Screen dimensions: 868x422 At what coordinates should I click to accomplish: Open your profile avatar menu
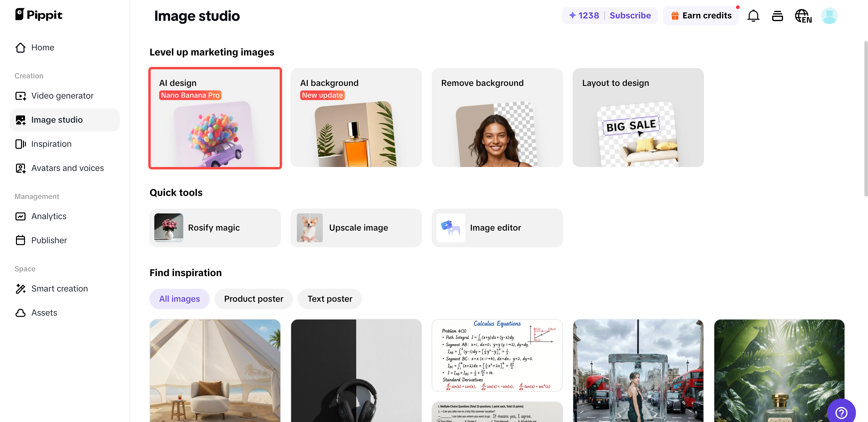point(830,15)
